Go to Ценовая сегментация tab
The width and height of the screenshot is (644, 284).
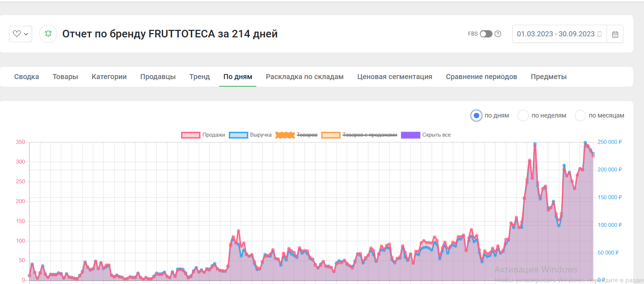point(395,77)
